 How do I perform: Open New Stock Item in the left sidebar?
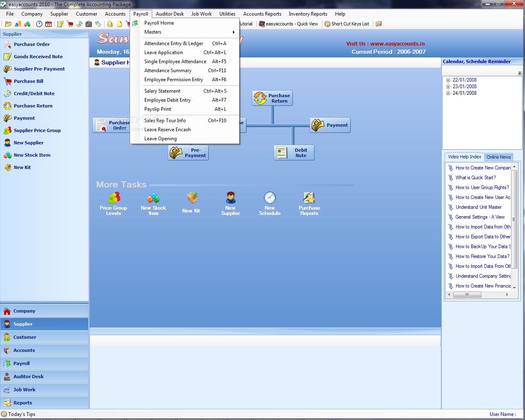(32, 155)
